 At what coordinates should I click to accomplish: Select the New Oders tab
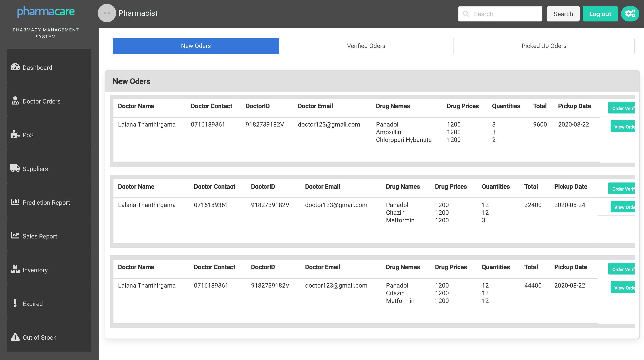196,46
